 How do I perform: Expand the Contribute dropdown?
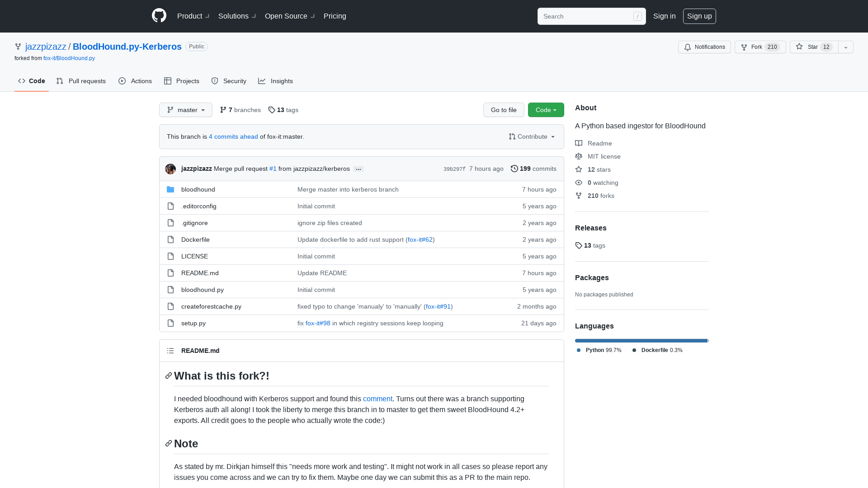coord(532,136)
